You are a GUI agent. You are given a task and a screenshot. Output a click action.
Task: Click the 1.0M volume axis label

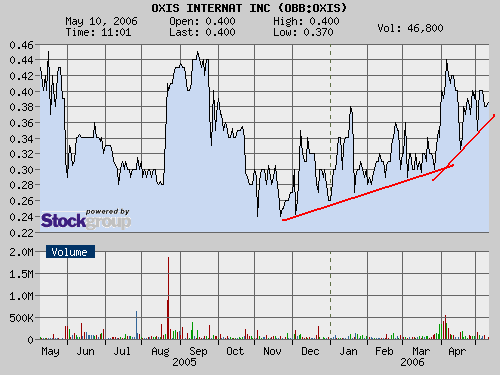point(22,296)
